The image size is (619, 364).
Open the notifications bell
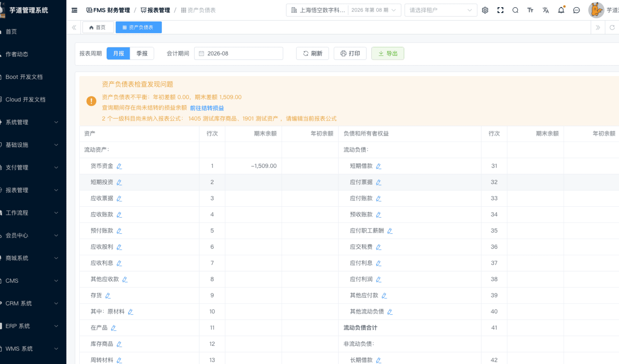pos(561,10)
